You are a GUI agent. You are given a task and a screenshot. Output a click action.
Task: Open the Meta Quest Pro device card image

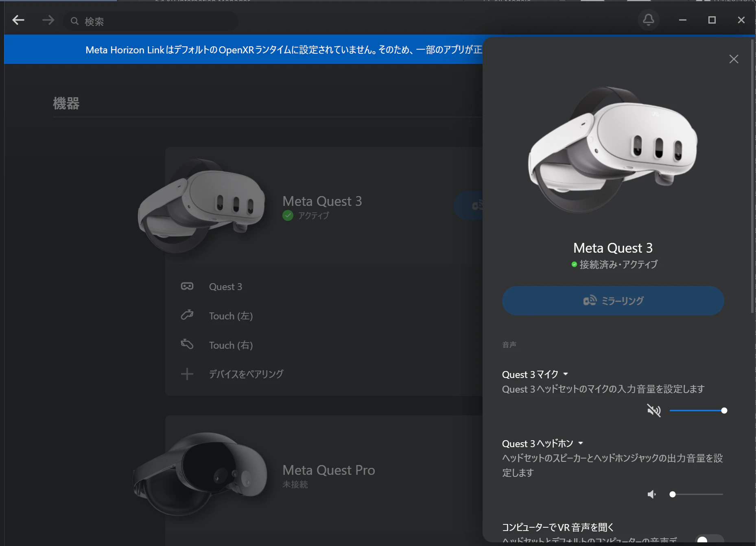200,475
